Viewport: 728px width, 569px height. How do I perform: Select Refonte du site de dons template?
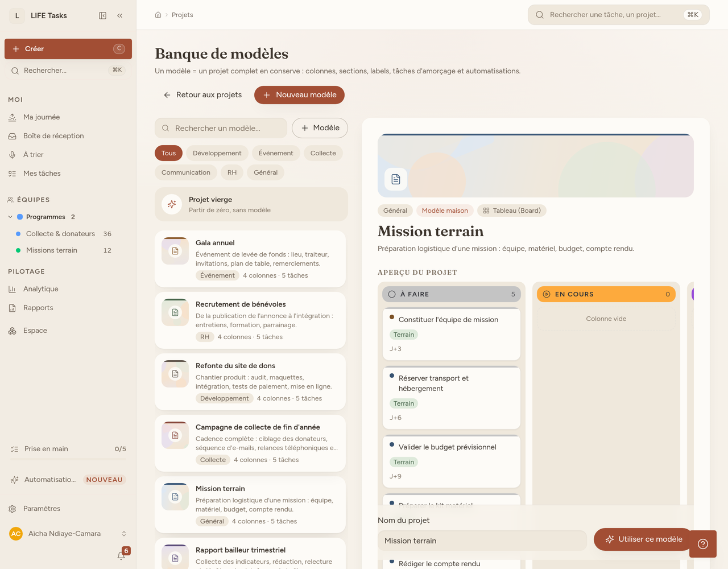[250, 382]
